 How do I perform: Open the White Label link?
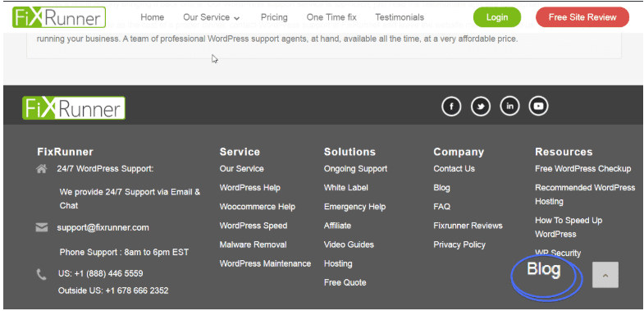346,188
